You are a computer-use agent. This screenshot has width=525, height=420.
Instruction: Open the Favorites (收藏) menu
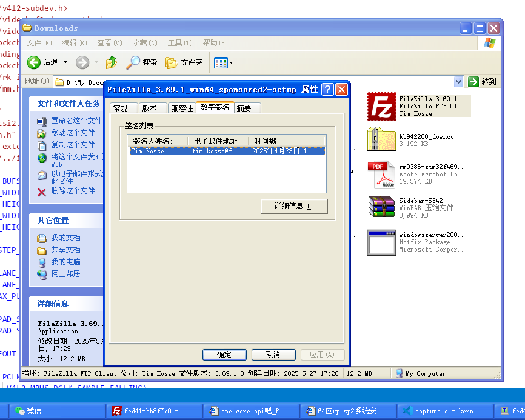click(x=145, y=43)
